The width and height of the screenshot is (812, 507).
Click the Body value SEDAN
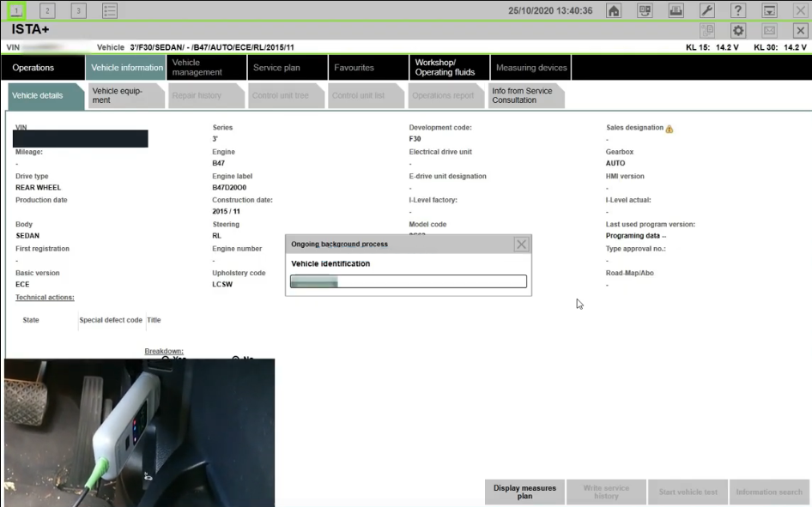[x=27, y=236]
